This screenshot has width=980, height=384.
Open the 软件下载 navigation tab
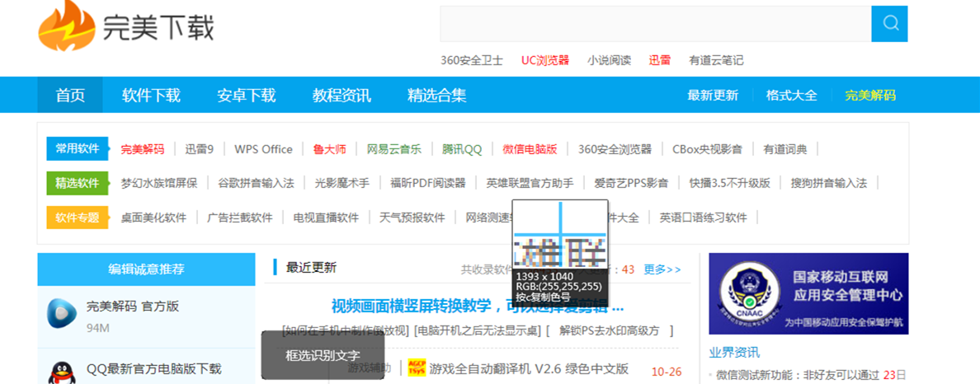tap(151, 96)
